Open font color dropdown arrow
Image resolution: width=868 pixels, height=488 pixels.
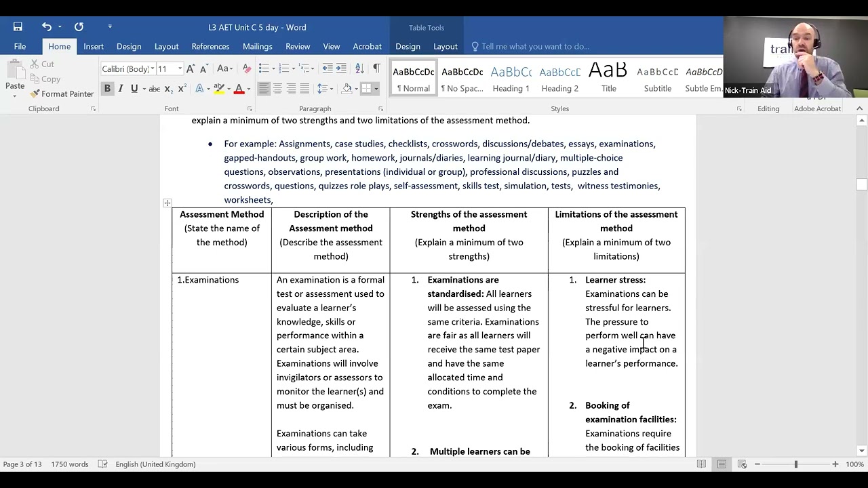click(x=249, y=89)
